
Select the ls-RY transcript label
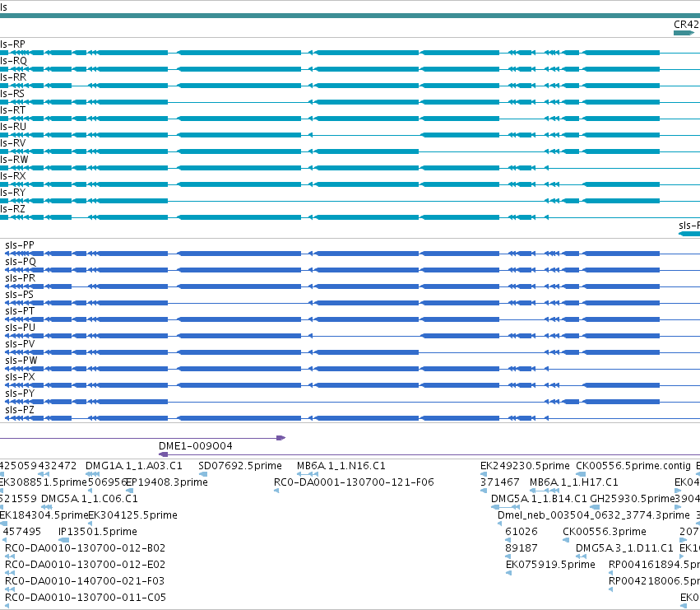(x=13, y=193)
